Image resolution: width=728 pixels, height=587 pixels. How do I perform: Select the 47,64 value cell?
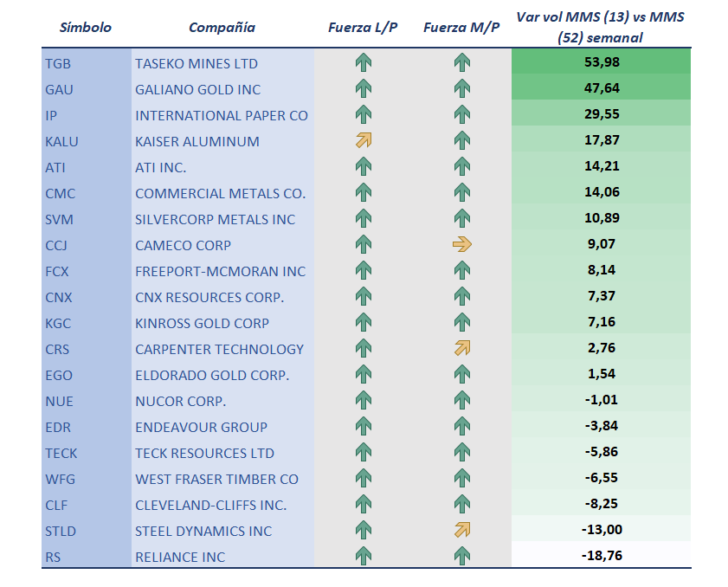click(x=602, y=87)
